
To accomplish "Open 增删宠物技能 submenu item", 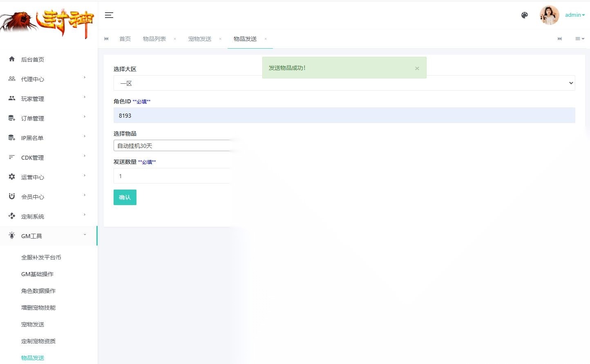I will click(38, 308).
